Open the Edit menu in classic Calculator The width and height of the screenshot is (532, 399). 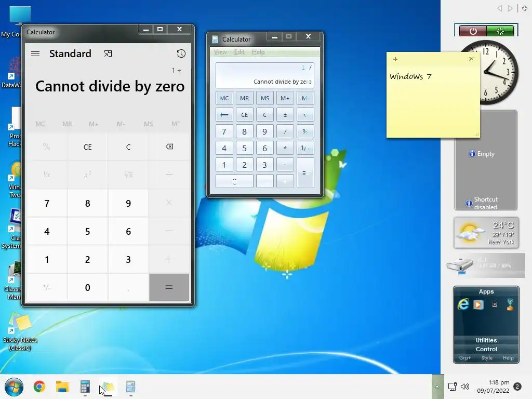pyautogui.click(x=239, y=52)
